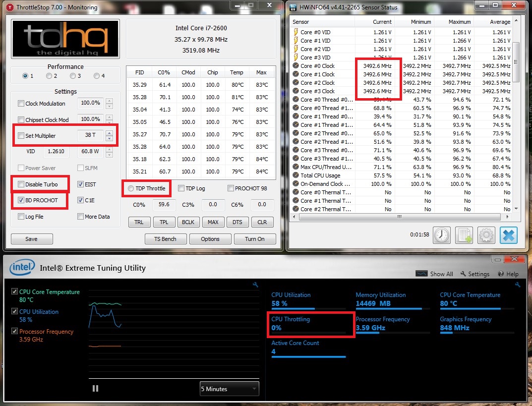Viewport: 532px width, 406px height.
Task: Select Performance profile 2 radio button
Action: click(49, 76)
